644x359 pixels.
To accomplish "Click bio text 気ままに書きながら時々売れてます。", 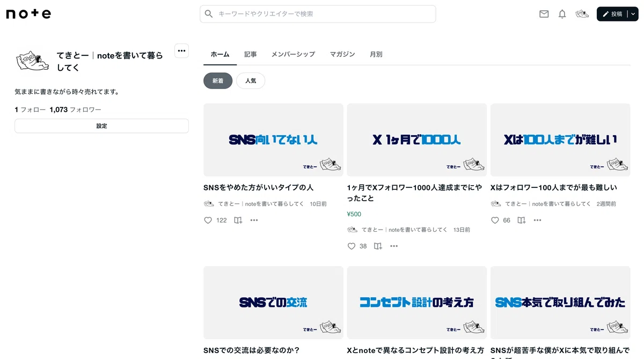I will (x=67, y=92).
